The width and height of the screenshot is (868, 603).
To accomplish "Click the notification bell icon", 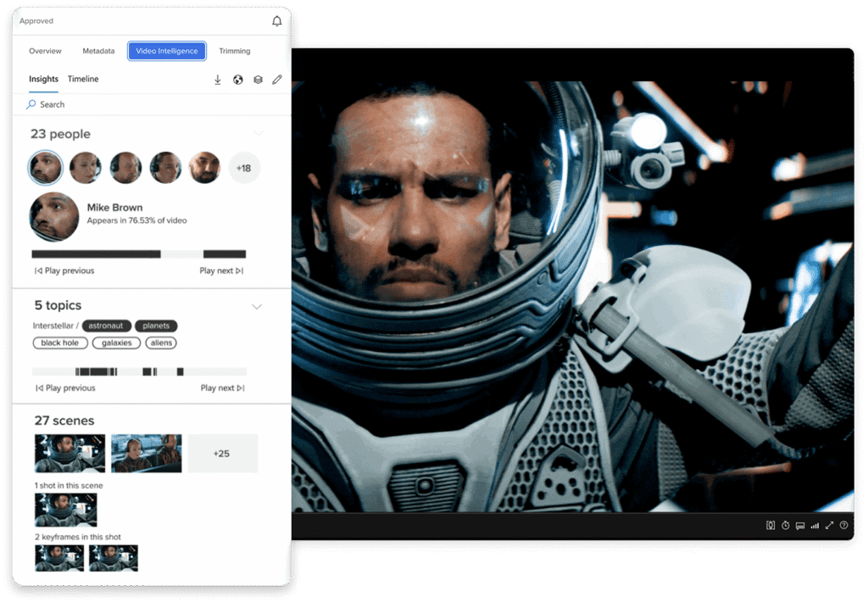I will [277, 21].
